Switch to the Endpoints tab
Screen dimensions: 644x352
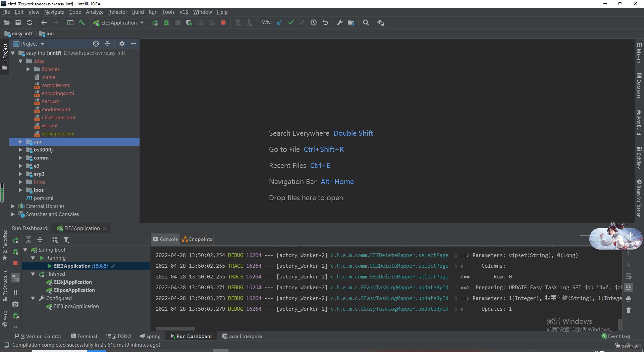click(200, 239)
